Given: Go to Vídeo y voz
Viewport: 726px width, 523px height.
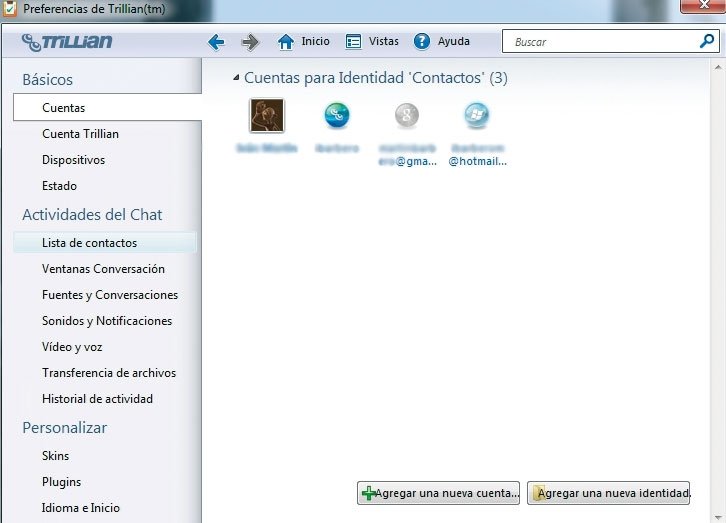Looking at the screenshot, I should point(72,347).
